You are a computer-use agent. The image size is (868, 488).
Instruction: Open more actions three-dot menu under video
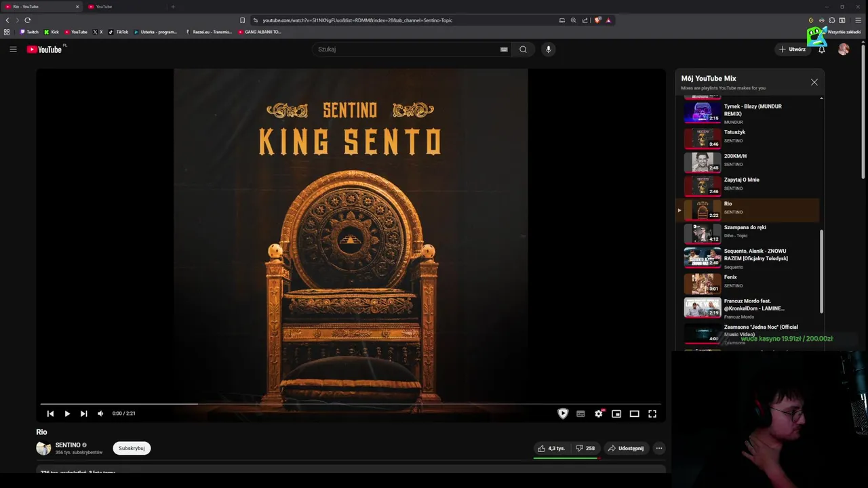(x=659, y=448)
